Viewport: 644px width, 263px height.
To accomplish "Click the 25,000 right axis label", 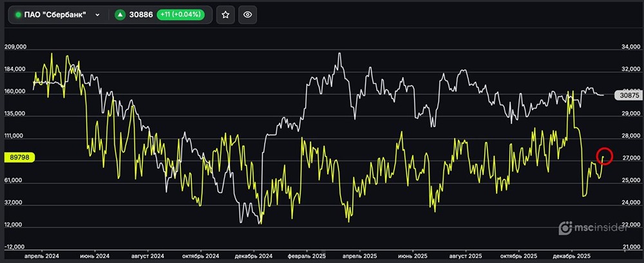I will [630, 181].
